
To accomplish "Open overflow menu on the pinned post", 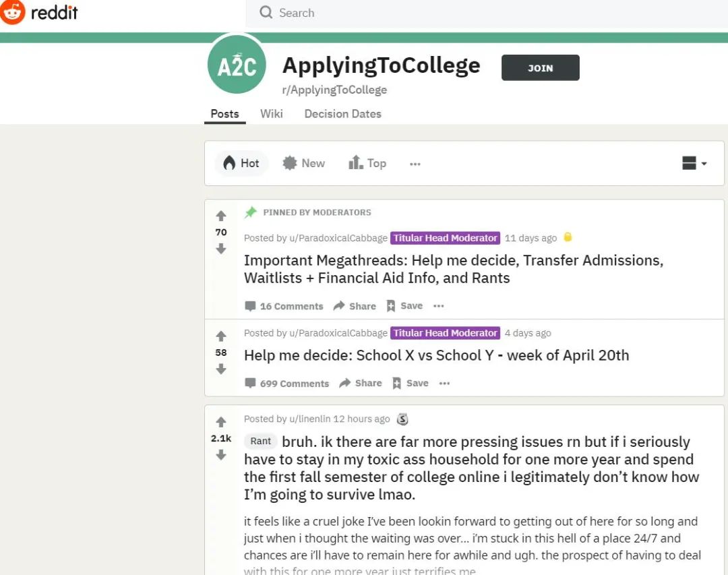I will (439, 305).
